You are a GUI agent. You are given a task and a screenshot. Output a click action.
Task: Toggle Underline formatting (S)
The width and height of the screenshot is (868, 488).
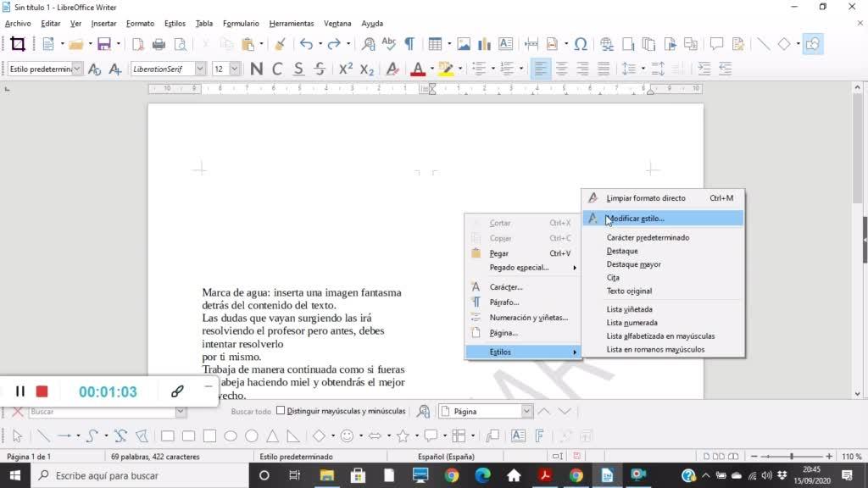[298, 69]
